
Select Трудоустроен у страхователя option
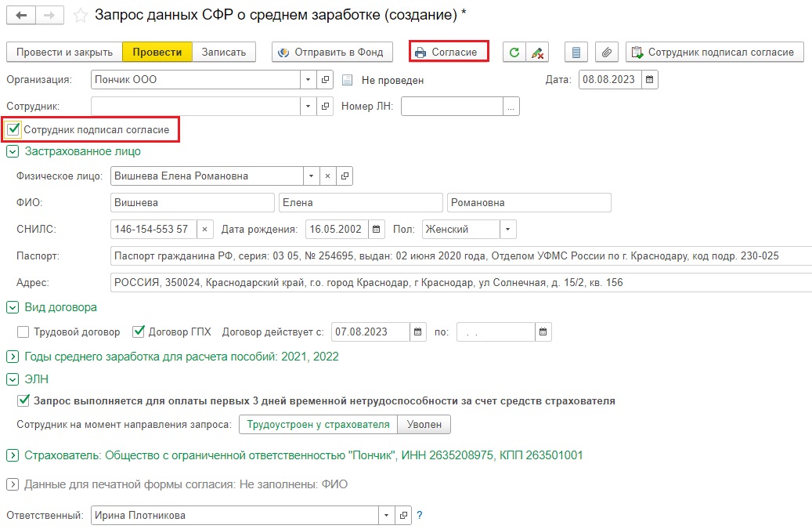[318, 425]
